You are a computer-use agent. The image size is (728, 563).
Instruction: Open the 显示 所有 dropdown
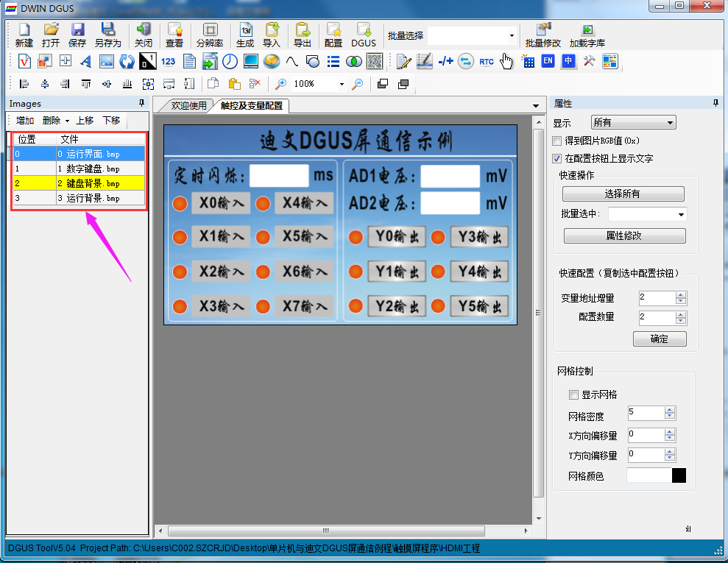pyautogui.click(x=633, y=122)
